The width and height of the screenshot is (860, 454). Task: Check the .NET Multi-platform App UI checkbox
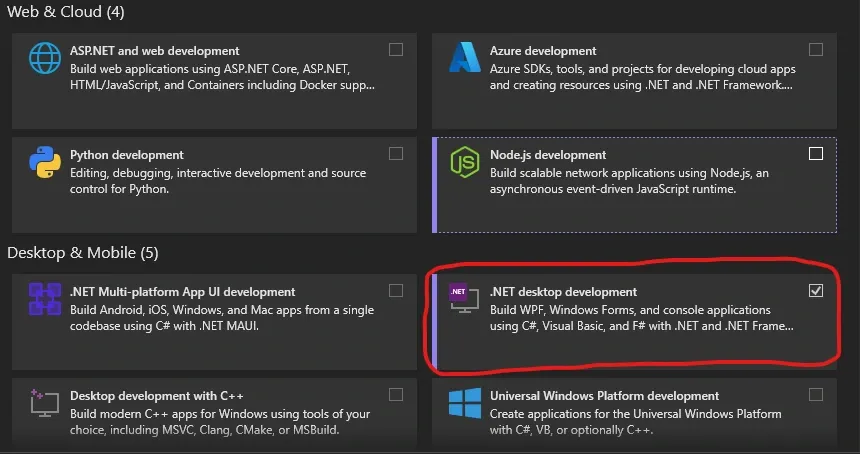(x=396, y=291)
